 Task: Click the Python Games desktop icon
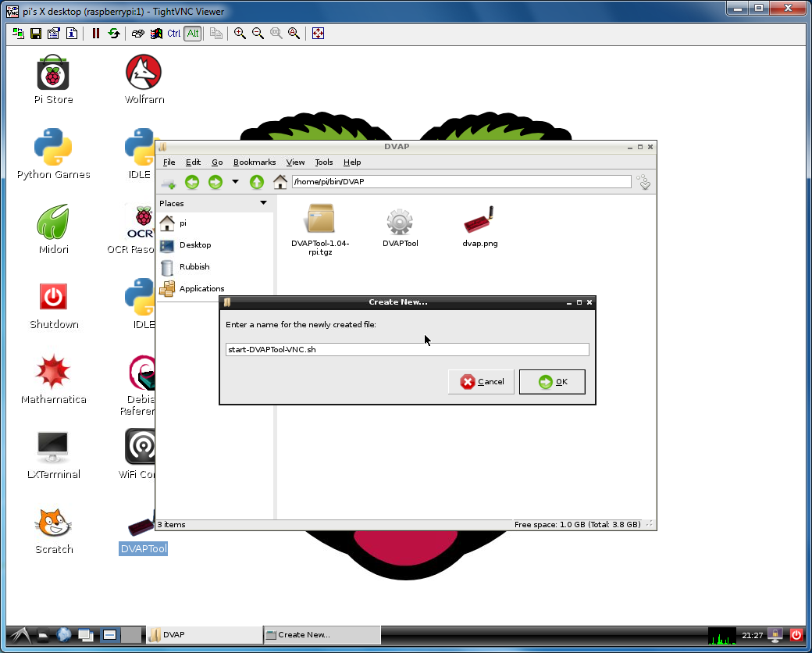pos(53,155)
